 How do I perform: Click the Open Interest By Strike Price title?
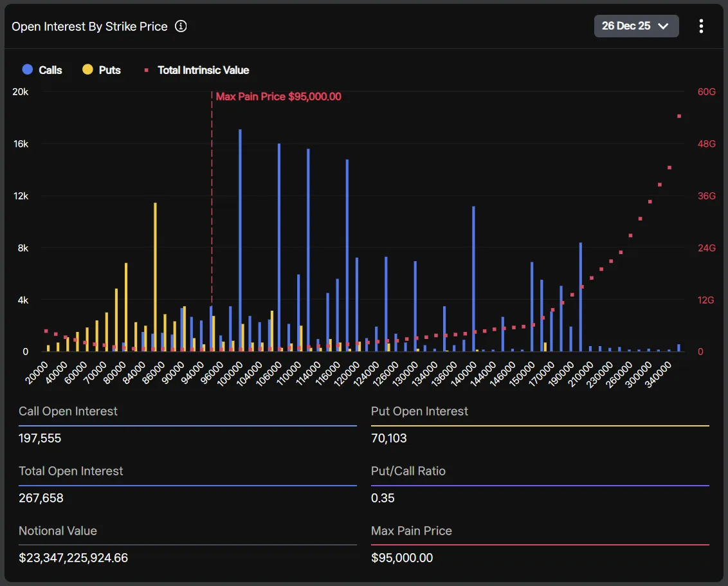pyautogui.click(x=89, y=26)
